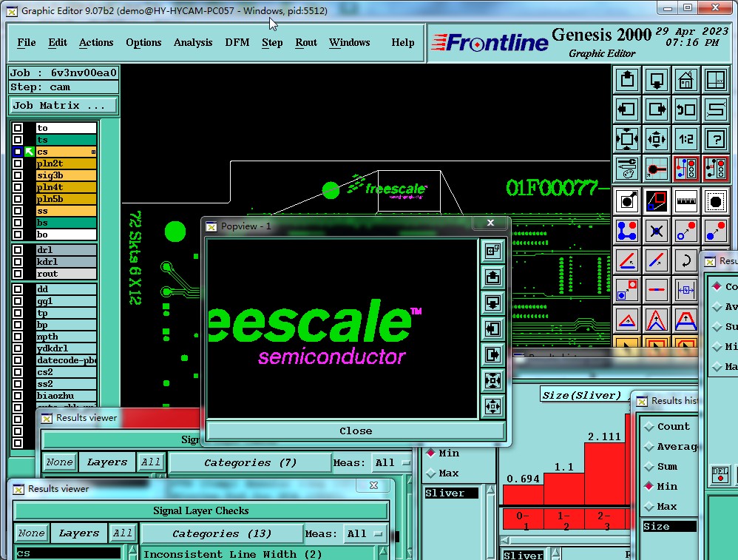The height and width of the screenshot is (560, 738).
Task: Select the ruler measurement tool
Action: 686,201
